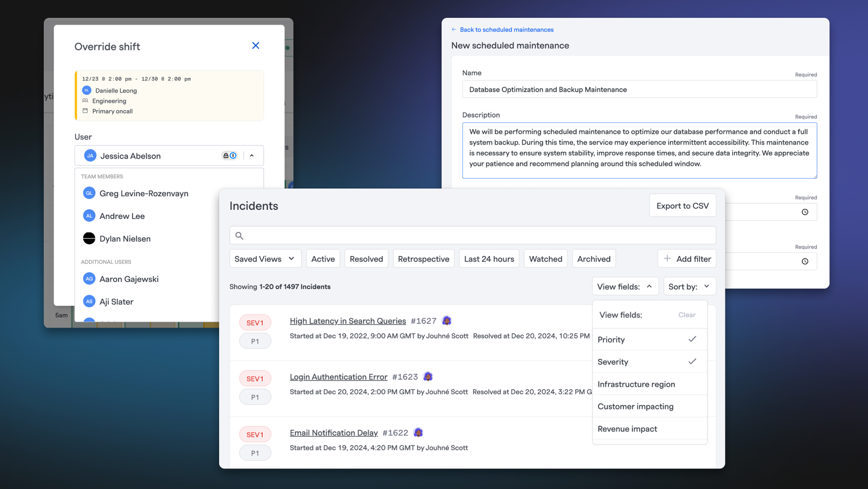Image resolution: width=868 pixels, height=489 pixels.
Task: Uncheck the Severity view field
Action: [649, 362]
